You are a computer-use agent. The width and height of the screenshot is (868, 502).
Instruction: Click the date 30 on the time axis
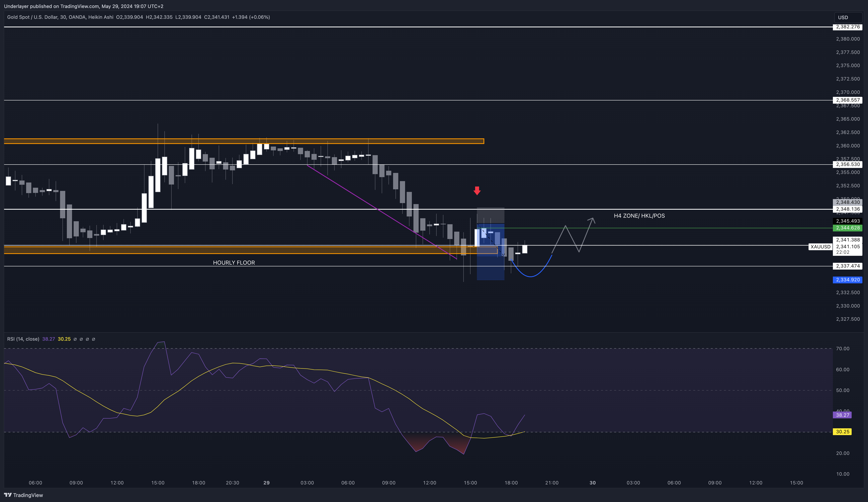point(592,483)
